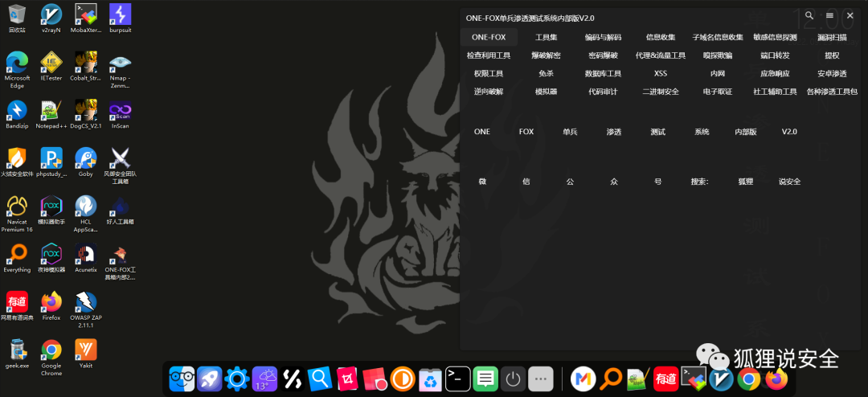
Task: Open the HCL AppScan desktop shortcut
Action: 86,214
